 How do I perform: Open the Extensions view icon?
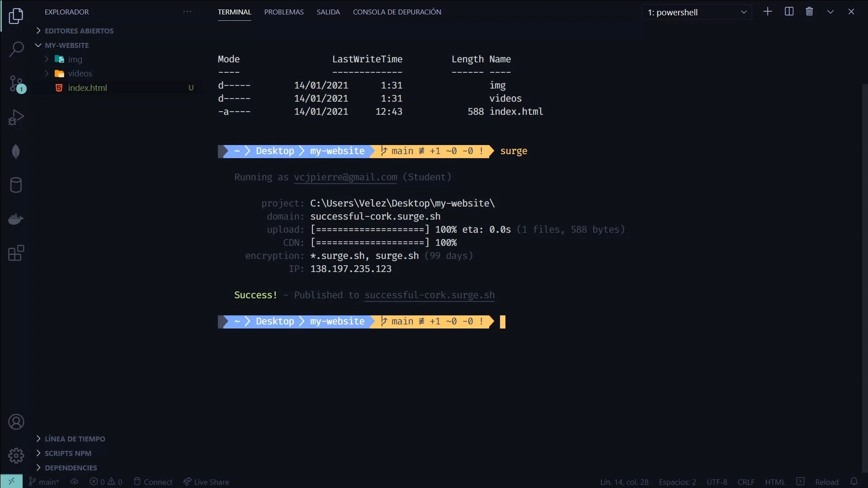[x=16, y=253]
